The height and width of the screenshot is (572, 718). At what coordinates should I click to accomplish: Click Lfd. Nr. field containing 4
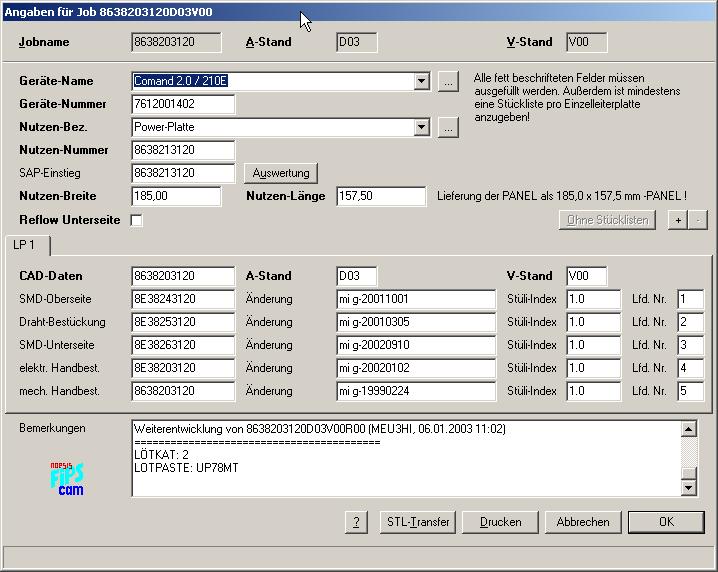click(x=690, y=368)
